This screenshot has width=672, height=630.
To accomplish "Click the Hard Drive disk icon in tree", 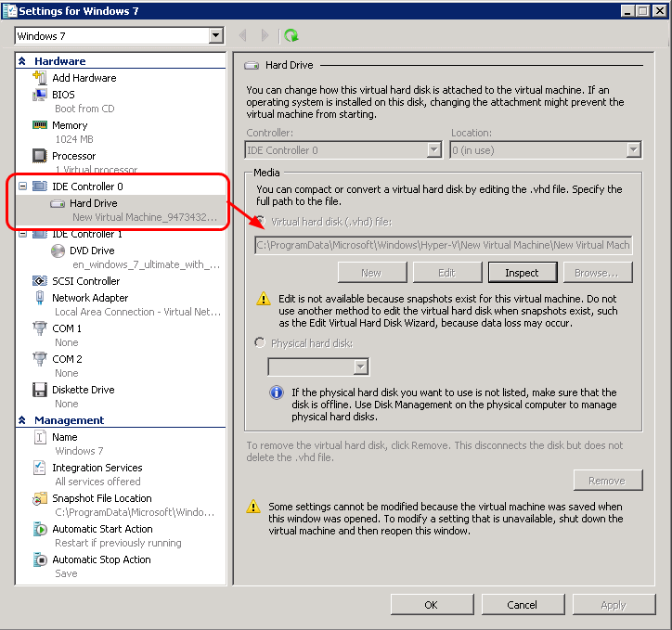I will point(58,203).
